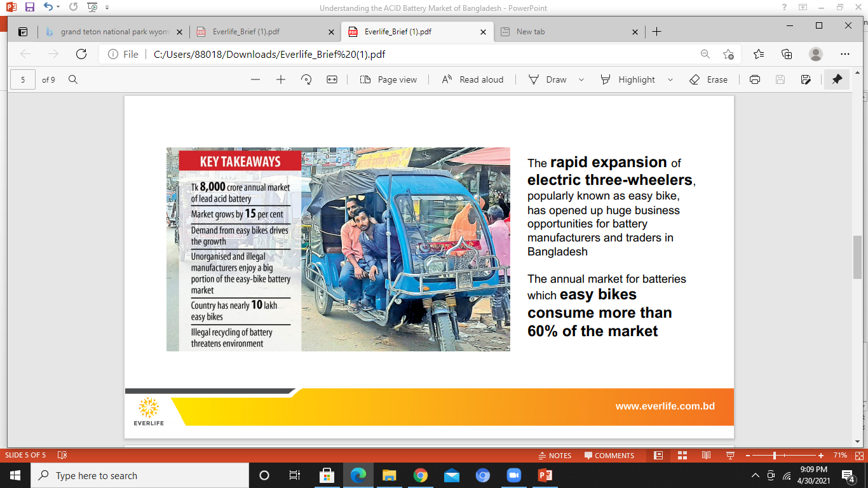The height and width of the screenshot is (488, 868).
Task: Open the Page view options
Action: tap(388, 79)
